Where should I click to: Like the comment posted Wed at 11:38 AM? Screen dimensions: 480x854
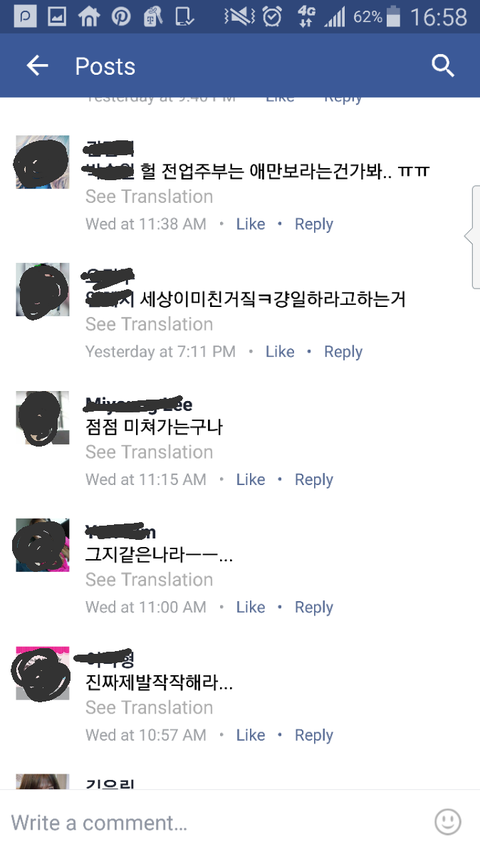[251, 224]
